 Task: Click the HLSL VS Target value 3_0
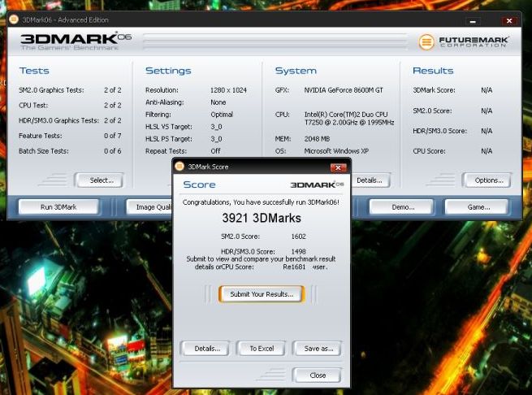tap(216, 127)
